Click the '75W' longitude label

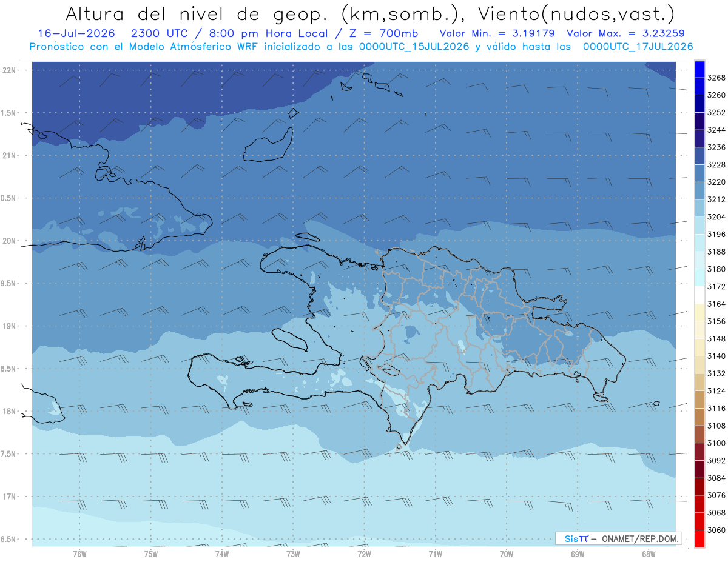[x=151, y=553]
